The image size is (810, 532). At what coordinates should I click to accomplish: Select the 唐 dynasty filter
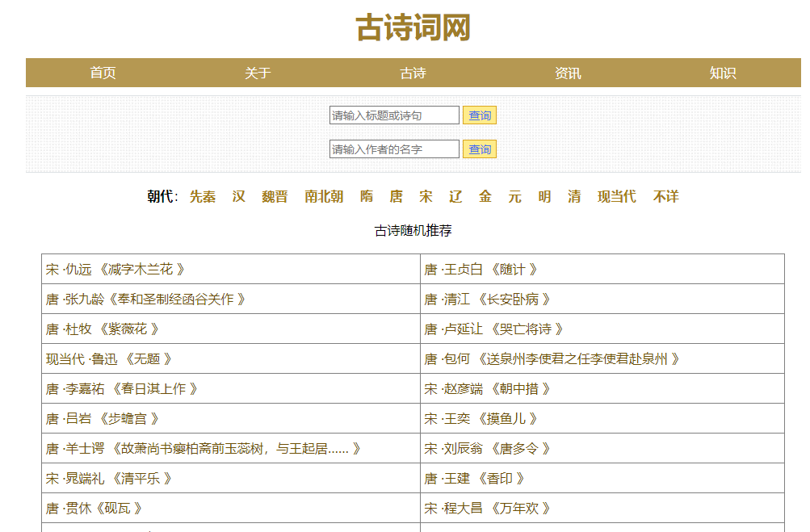coord(396,197)
